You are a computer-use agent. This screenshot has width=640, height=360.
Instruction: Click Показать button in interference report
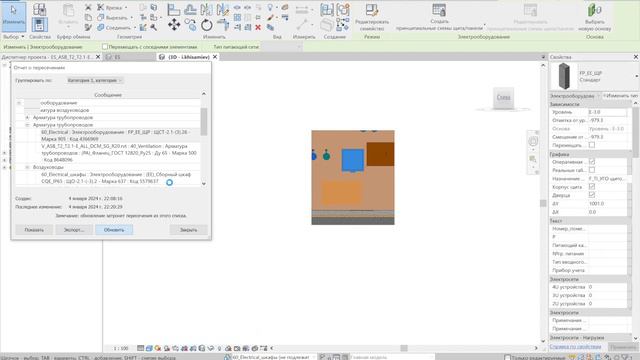tap(34, 230)
